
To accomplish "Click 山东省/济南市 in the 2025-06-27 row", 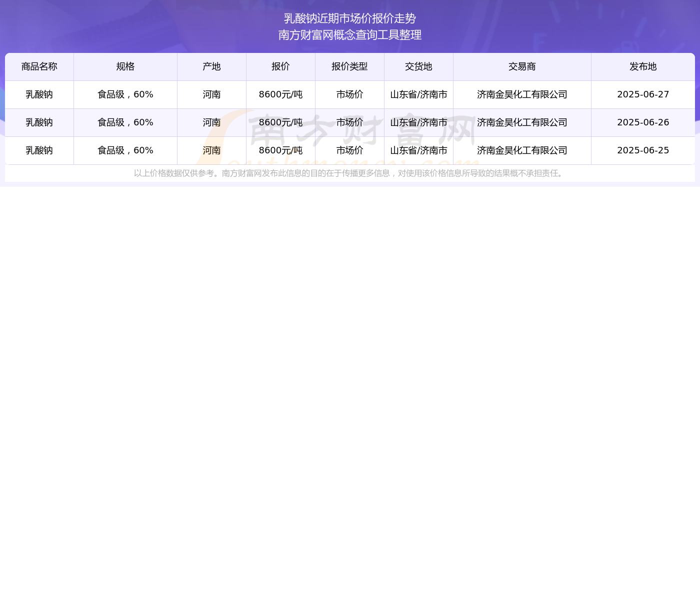I will tap(418, 94).
